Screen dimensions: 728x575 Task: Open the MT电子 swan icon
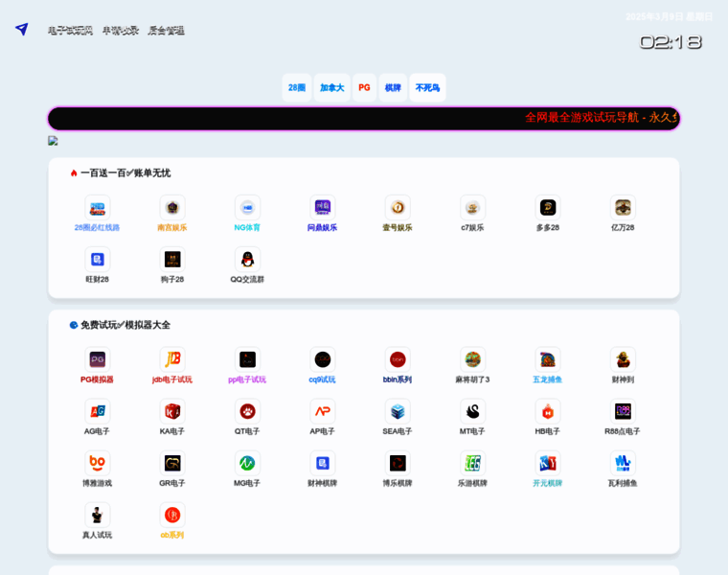pos(472,411)
